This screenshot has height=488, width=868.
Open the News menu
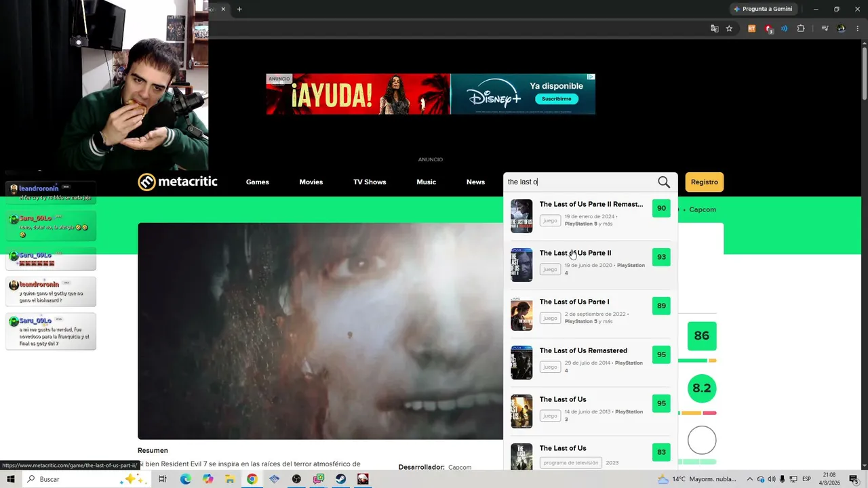[475, 182]
